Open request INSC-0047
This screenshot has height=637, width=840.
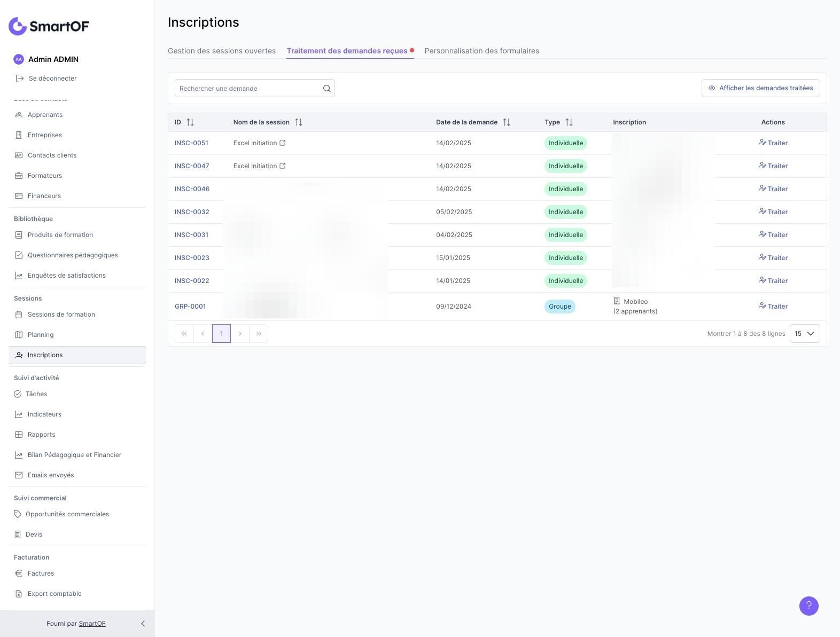192,166
